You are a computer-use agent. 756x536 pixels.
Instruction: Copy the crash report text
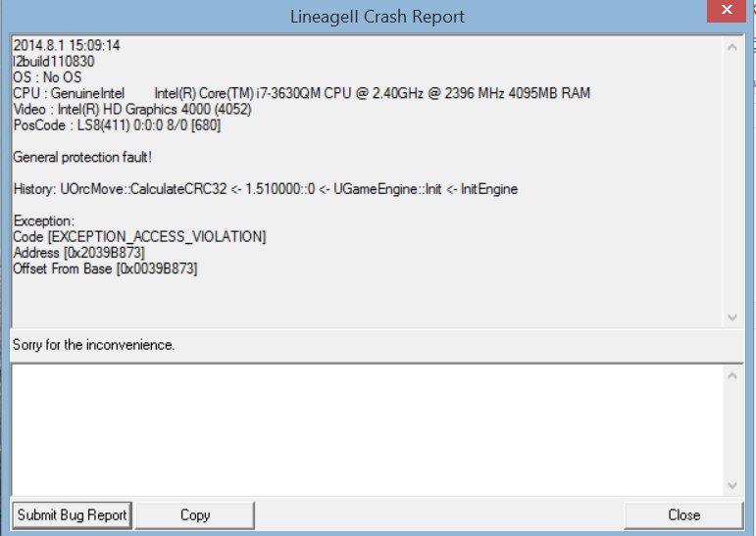click(195, 515)
